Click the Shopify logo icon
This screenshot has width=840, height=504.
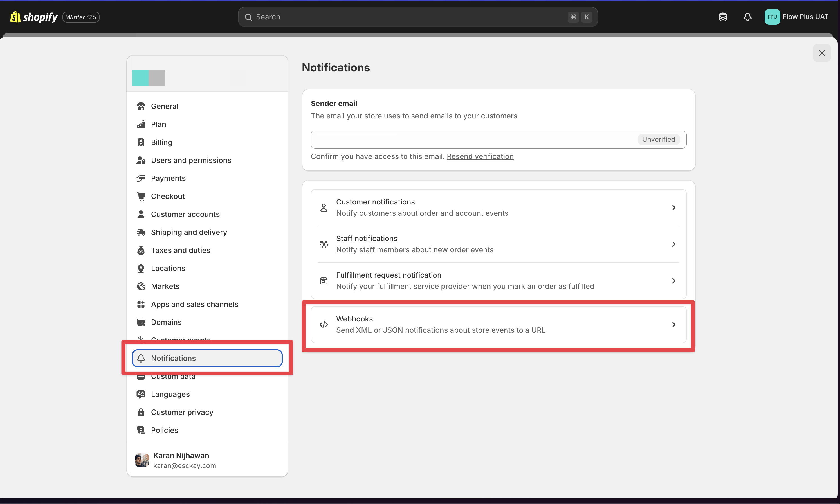(x=15, y=17)
